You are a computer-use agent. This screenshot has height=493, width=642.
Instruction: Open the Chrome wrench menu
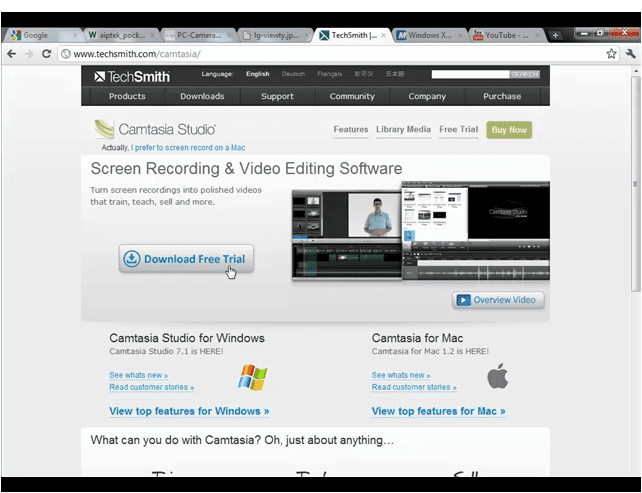point(631,54)
